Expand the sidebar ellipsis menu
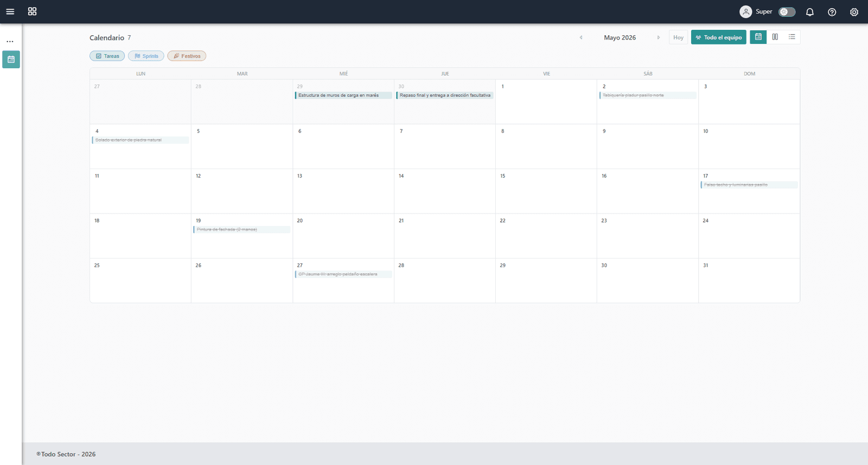 pyautogui.click(x=10, y=41)
